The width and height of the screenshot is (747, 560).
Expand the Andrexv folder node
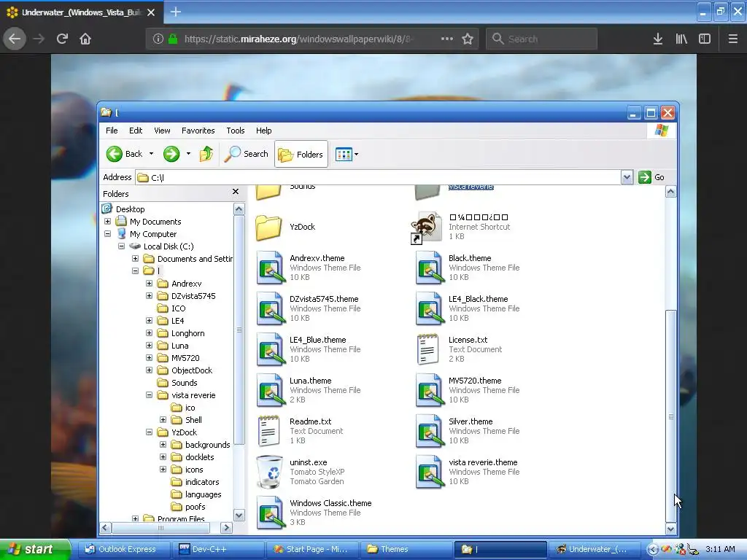point(149,284)
